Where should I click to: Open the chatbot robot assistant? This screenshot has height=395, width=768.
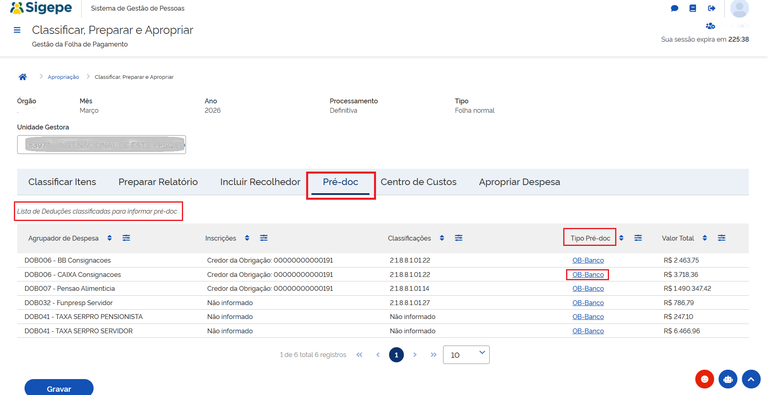tap(728, 379)
